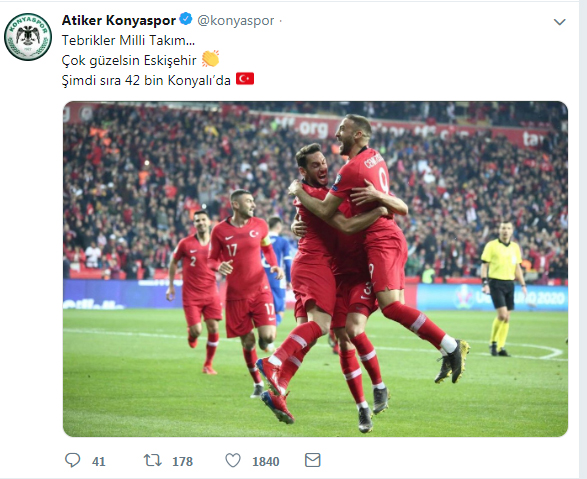Open the Konyaspor club logo avatar
This screenshot has height=479, width=587.
[x=28, y=37]
